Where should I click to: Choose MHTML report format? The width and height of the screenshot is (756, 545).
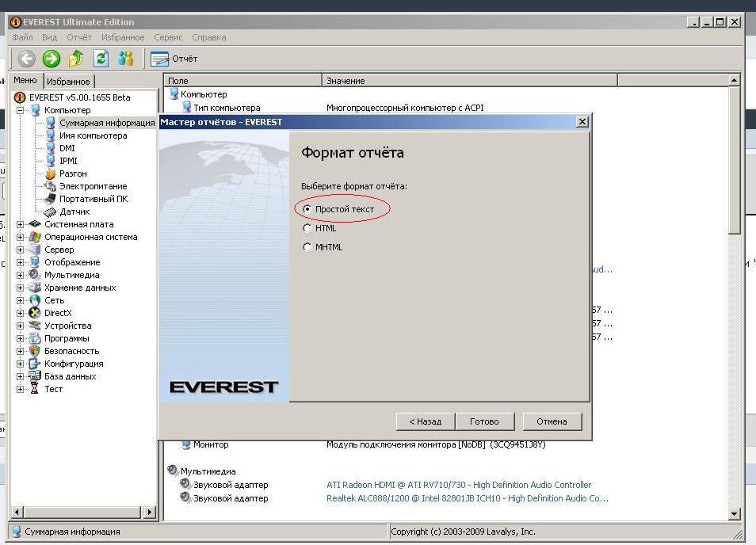(307, 247)
